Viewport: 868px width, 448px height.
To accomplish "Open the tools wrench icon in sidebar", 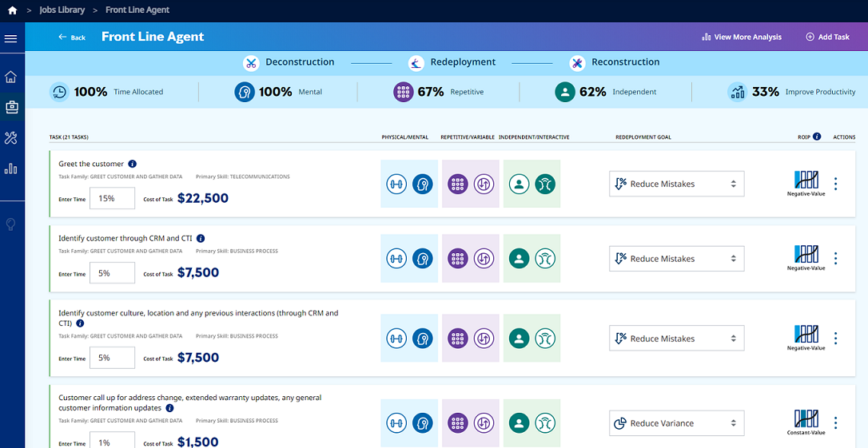I will pyautogui.click(x=11, y=138).
